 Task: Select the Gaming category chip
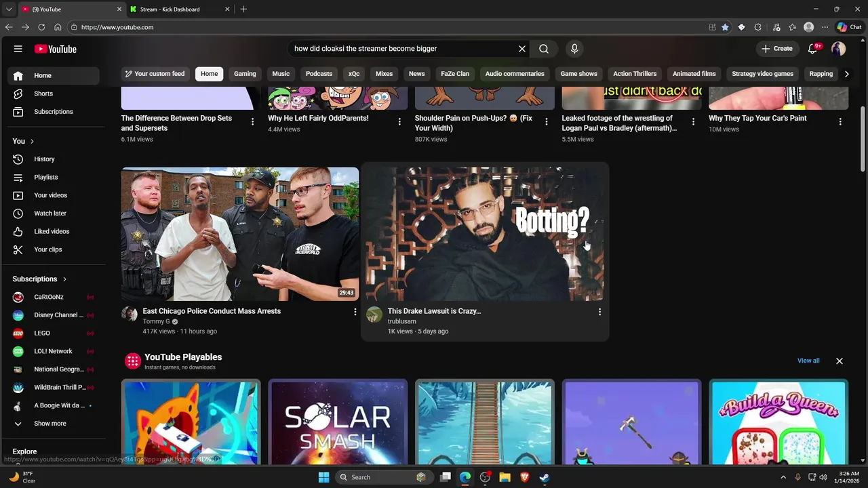[245, 74]
